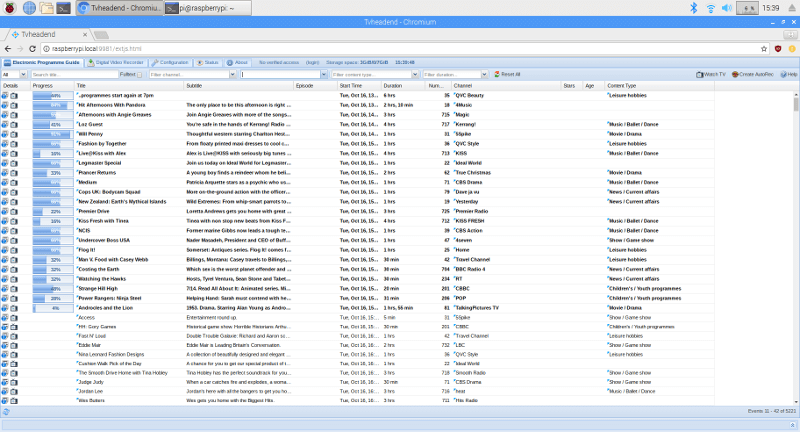Open details for 'Hit Afternoons With Pandora'
Image resolution: width=800 pixels, height=432 pixels.
(x=5, y=105)
